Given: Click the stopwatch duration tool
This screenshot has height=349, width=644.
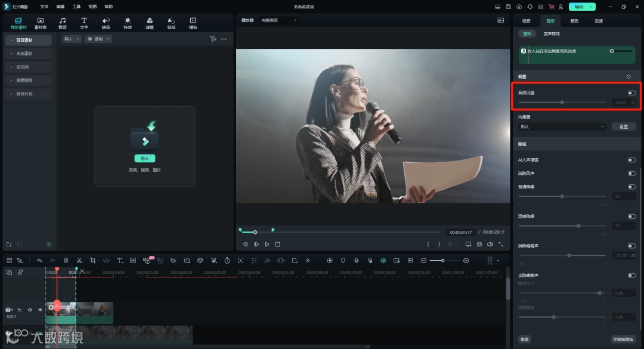Looking at the screenshot, I should (x=227, y=261).
